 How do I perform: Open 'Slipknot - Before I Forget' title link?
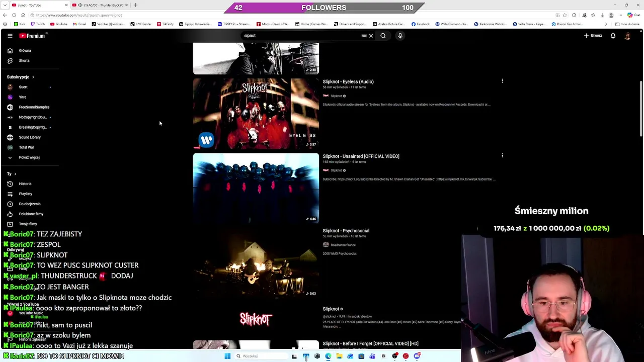point(370,344)
